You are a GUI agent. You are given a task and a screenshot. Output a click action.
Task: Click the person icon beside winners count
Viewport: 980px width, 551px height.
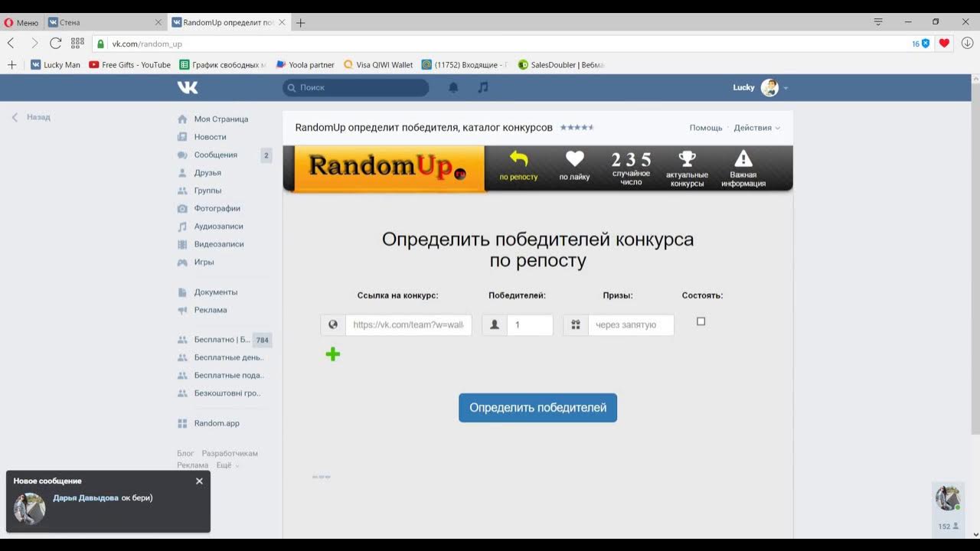495,324
